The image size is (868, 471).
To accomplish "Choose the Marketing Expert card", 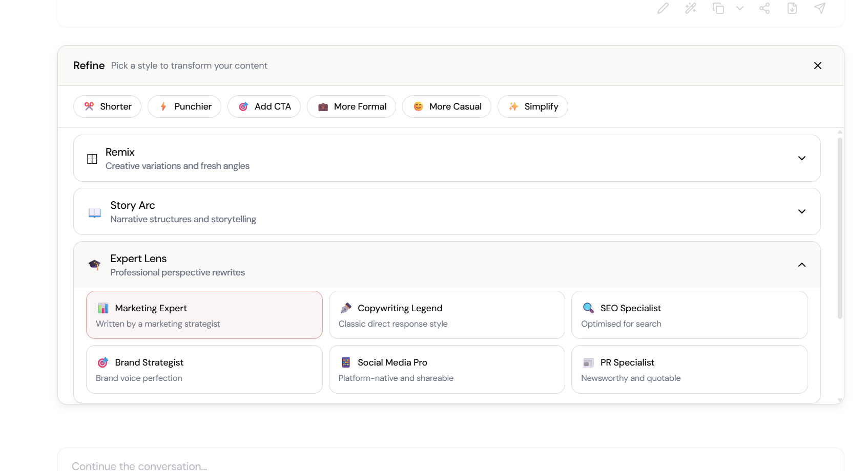I will click(x=204, y=315).
